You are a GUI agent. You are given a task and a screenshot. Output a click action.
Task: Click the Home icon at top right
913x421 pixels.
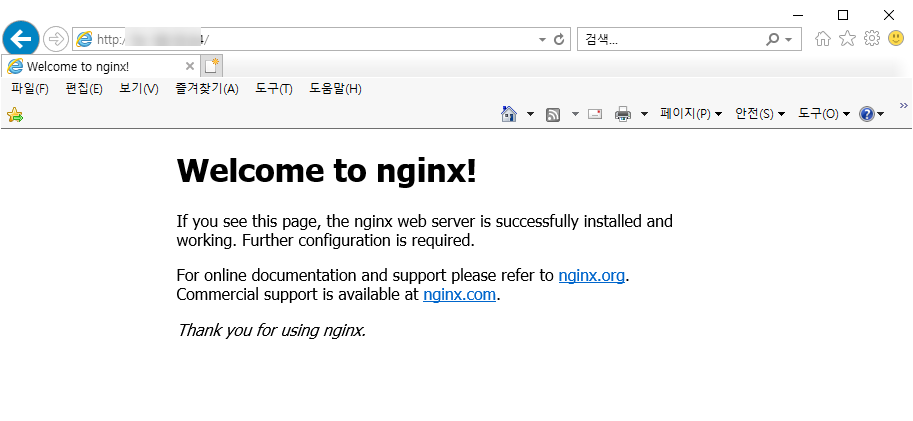(823, 38)
